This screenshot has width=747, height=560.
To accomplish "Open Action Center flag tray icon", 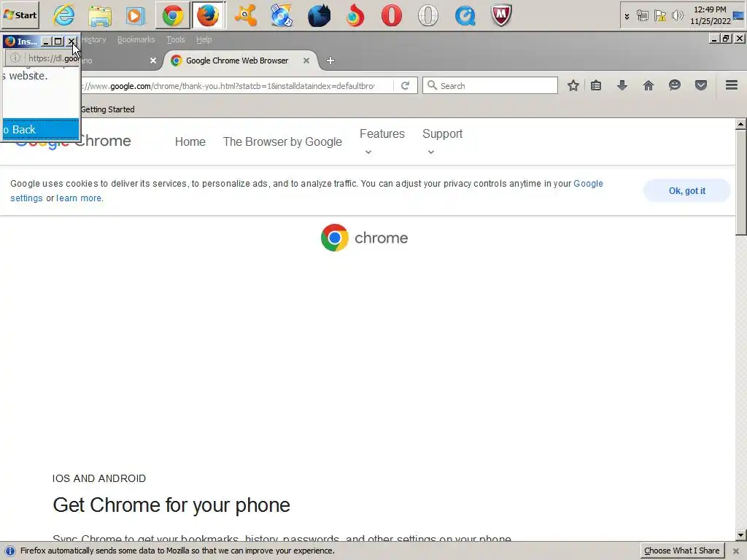I will click(659, 16).
